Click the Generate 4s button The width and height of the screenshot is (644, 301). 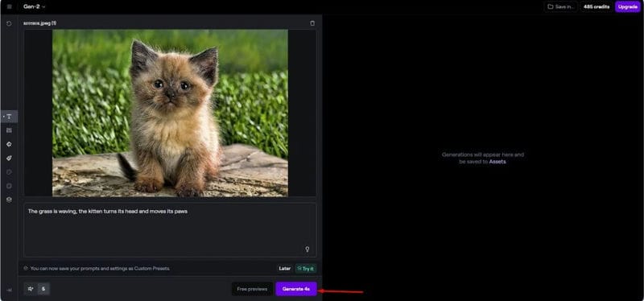pyautogui.click(x=296, y=289)
